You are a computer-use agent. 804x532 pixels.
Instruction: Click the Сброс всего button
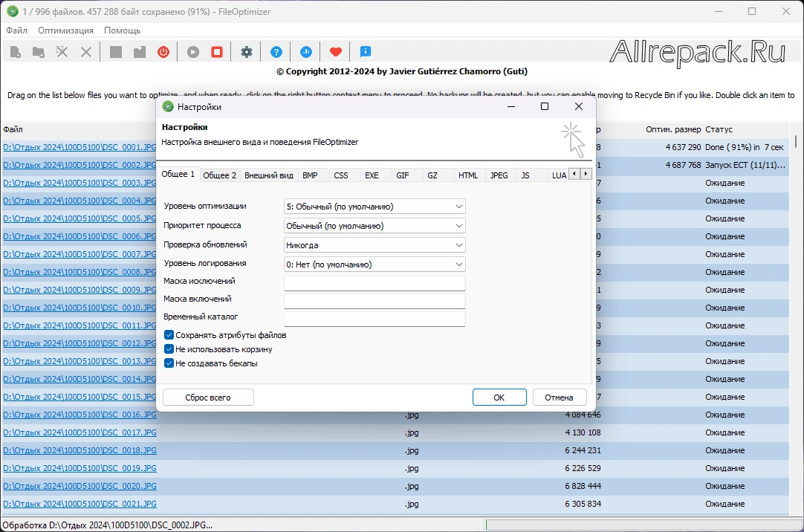click(x=207, y=398)
